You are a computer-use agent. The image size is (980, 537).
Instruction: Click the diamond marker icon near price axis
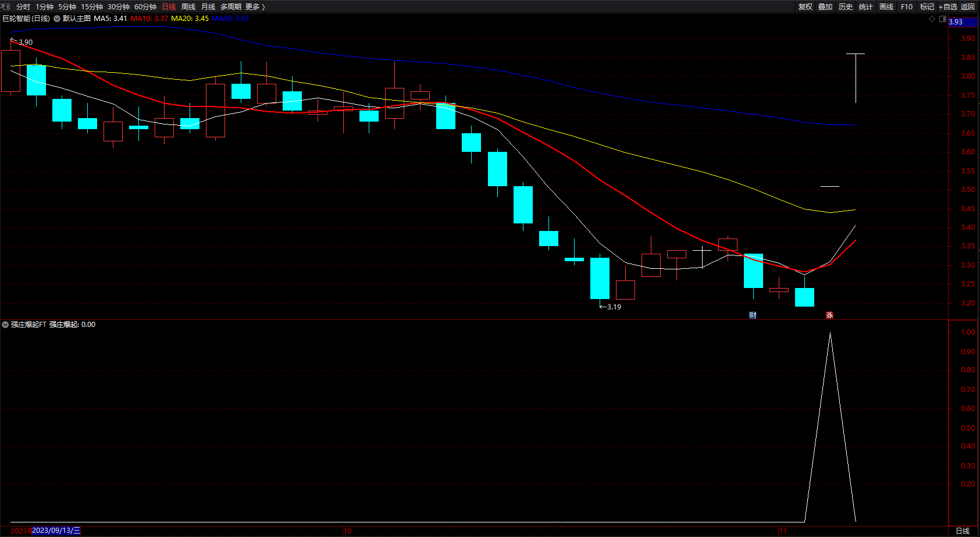coord(932,19)
